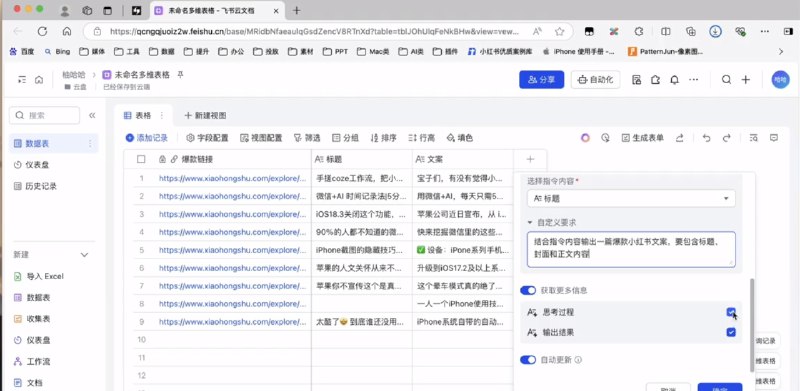
Task: Click 填色 fill color option
Action: pyautogui.click(x=460, y=138)
